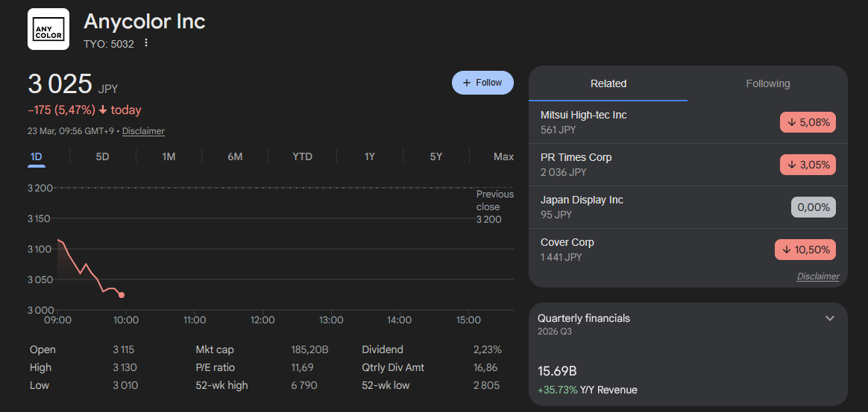Image resolution: width=868 pixels, height=412 pixels.
Task: Open PR Times Corp stock
Action: 688,165
